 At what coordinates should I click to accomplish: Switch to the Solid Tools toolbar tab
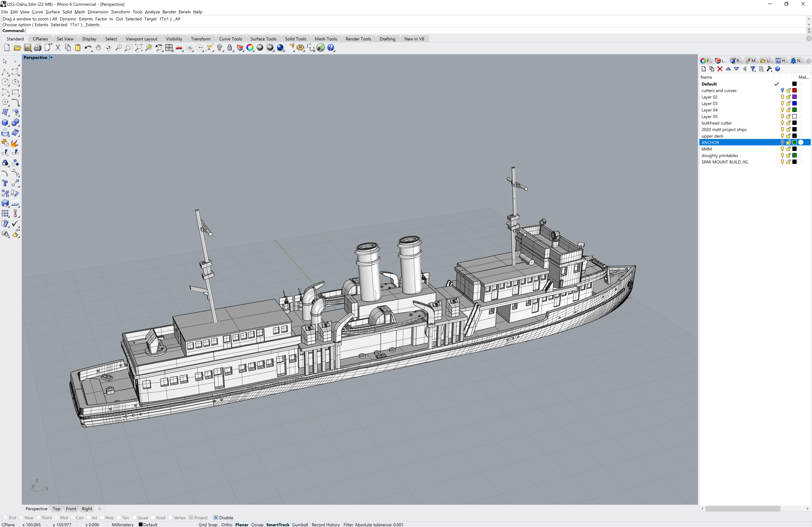click(x=296, y=39)
